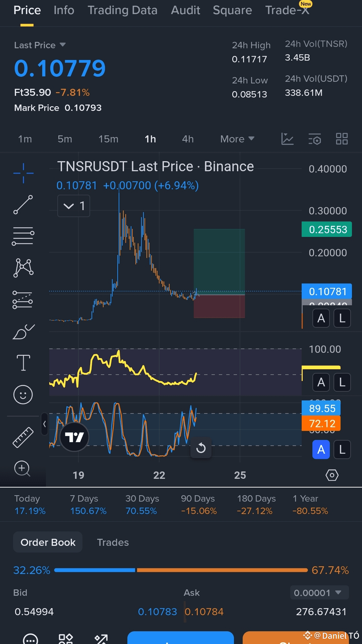This screenshot has height=644, width=362.
Task: Tap the TradingView logo badge
Action: coord(74,437)
